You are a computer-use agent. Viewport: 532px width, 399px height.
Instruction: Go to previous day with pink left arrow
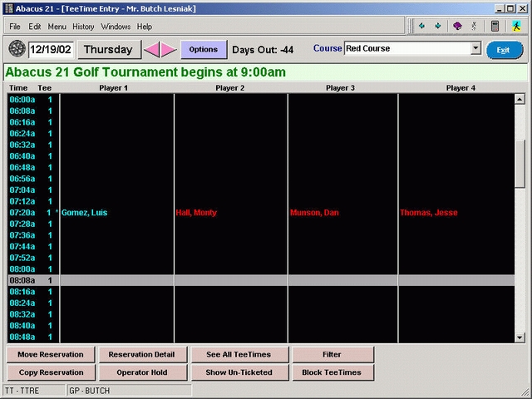click(151, 50)
